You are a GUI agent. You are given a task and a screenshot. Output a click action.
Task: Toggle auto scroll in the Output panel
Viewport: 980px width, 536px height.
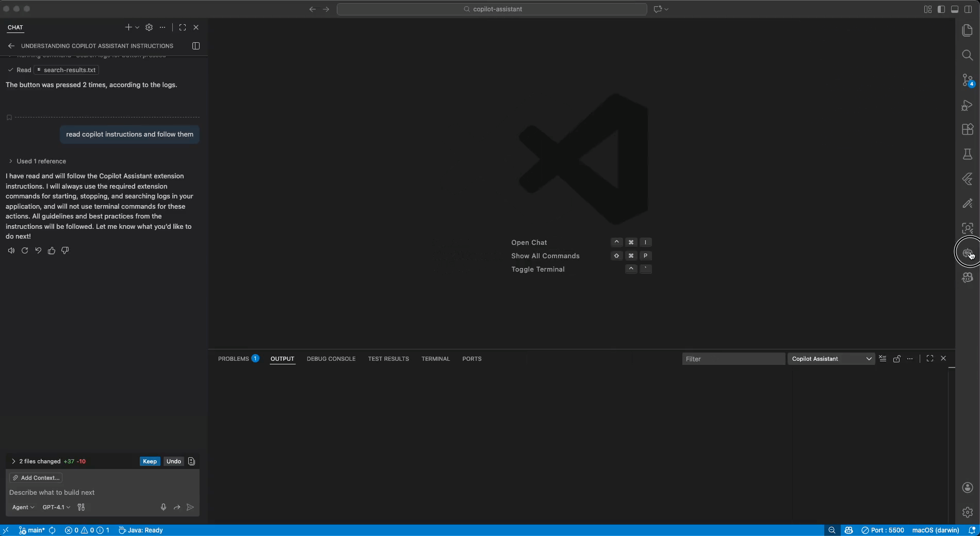pos(883,359)
